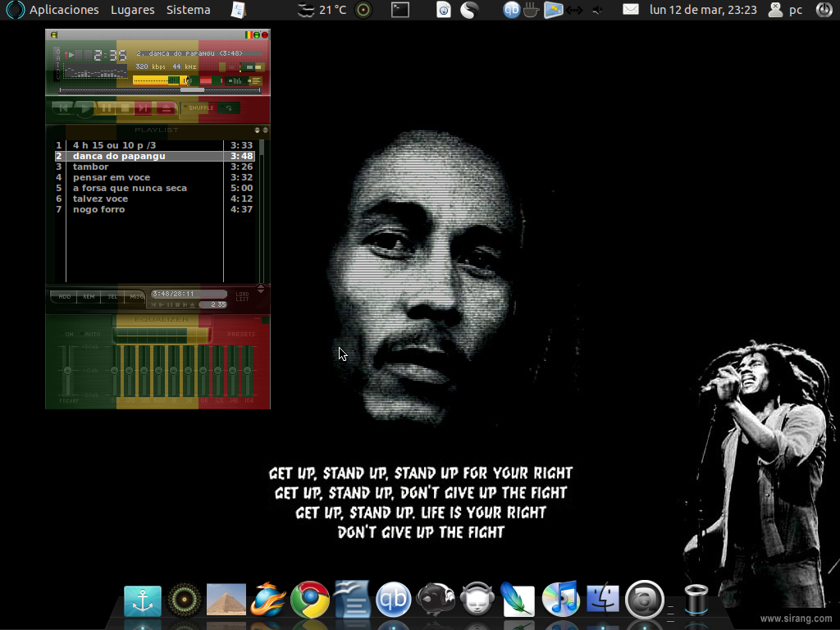Open the iTunes-style music note dock icon
The image size is (840, 630).
[560, 599]
